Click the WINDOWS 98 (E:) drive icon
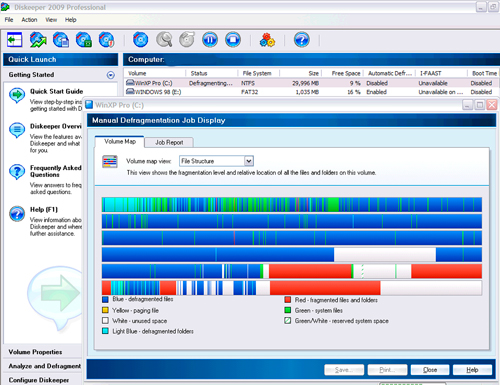Viewport: 500px width, 385px height. (130, 91)
